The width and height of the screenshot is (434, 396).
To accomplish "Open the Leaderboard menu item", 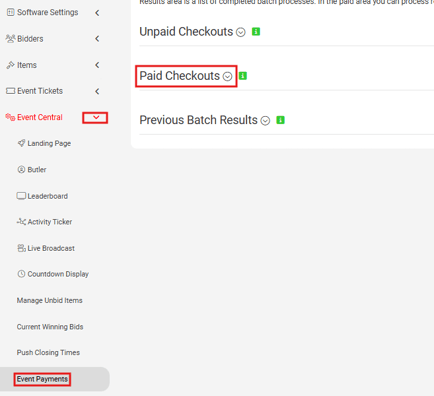I will point(42,196).
